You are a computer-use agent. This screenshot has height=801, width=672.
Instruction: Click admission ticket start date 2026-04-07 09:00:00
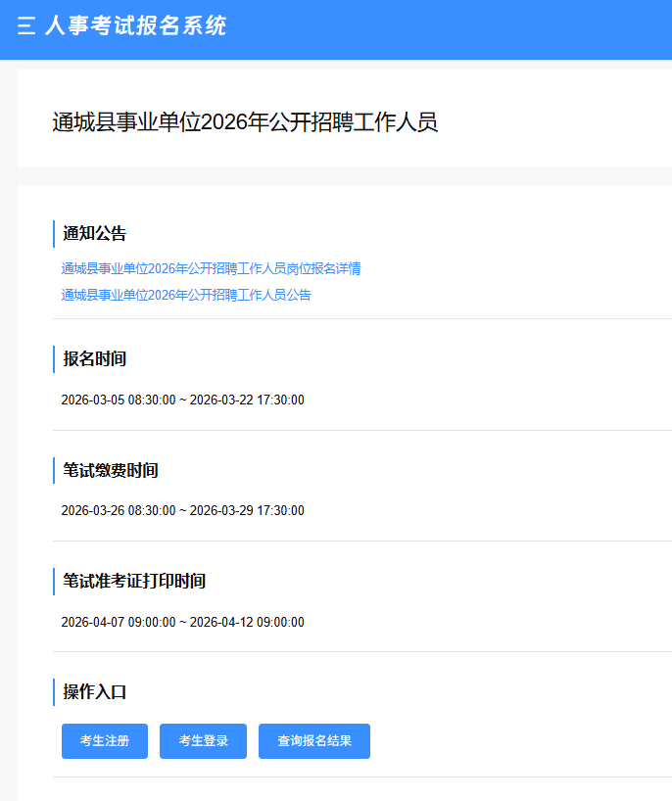point(119,623)
